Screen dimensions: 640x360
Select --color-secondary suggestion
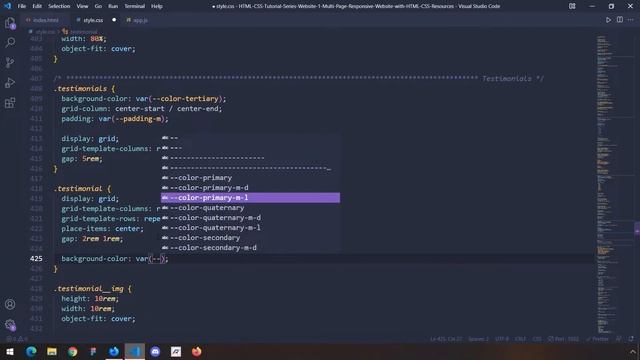tap(250, 238)
